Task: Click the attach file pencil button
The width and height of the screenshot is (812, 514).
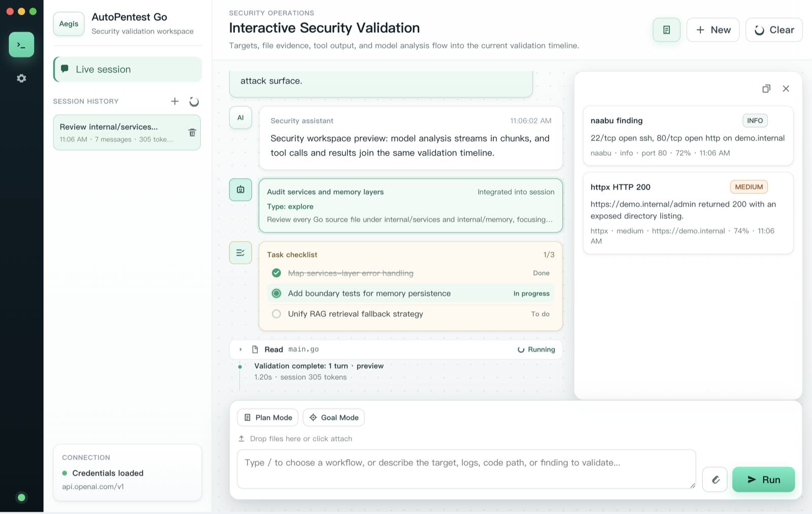Action: click(715, 479)
